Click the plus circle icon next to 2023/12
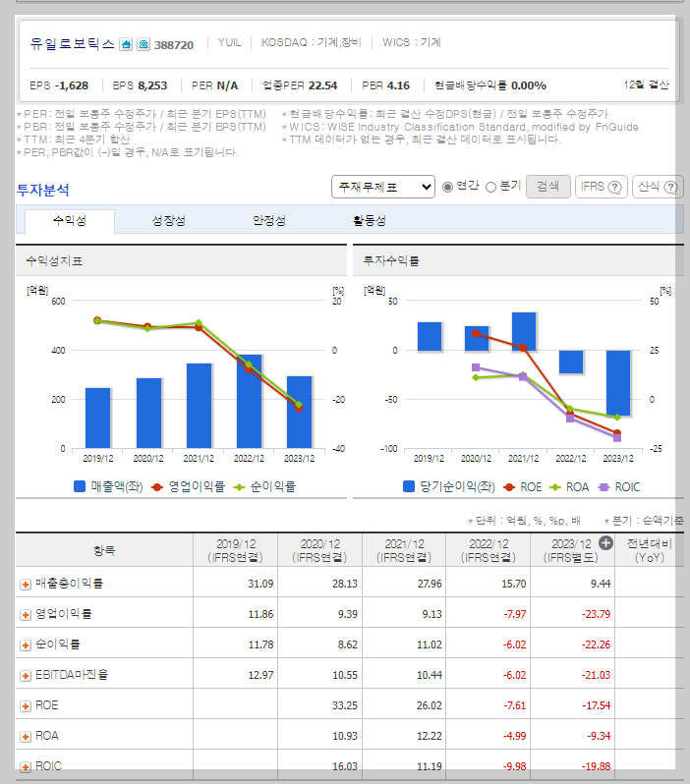690x784 pixels. tap(605, 543)
